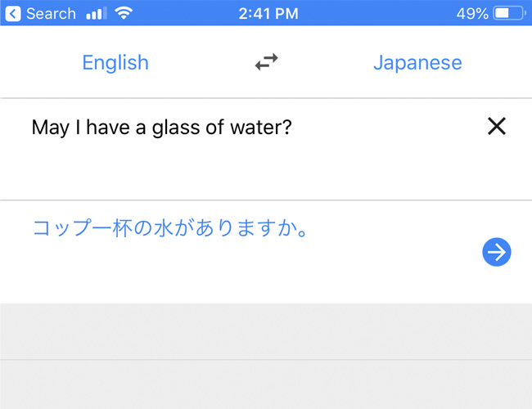Place cursor on the word 'water?'
The height and width of the screenshot is (409, 532).
click(x=261, y=128)
